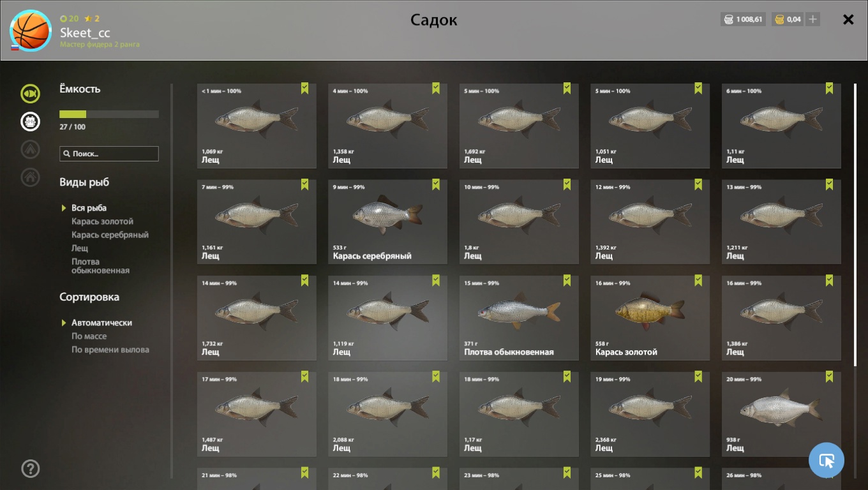Filter by Плотва обыкновенная species
Viewport: 868px width, 490px height.
pos(100,266)
